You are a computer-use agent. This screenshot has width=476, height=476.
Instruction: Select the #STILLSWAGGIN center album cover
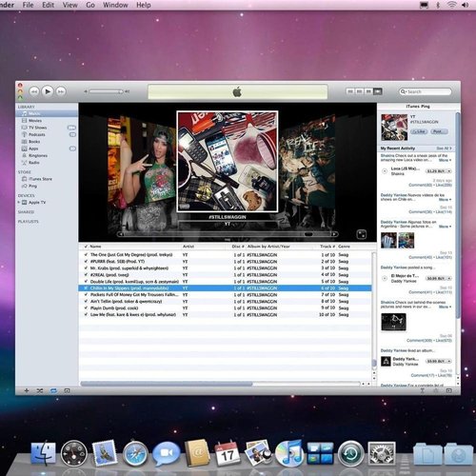click(x=228, y=162)
